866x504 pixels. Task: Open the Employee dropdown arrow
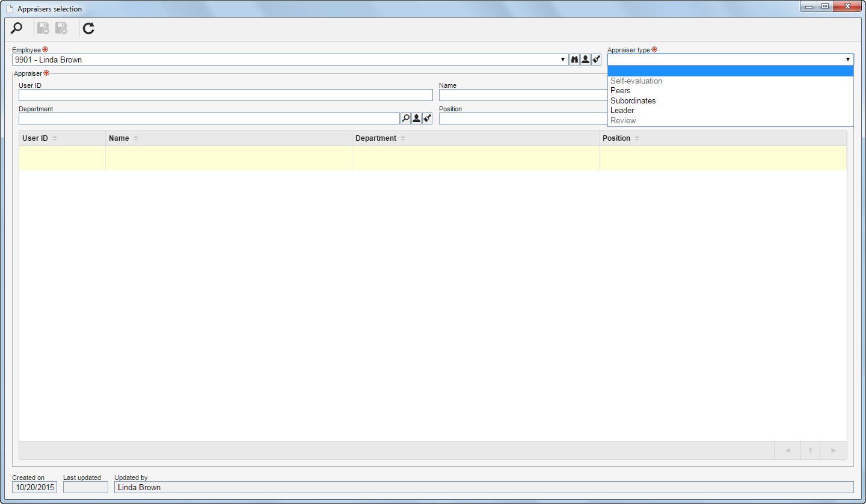click(x=563, y=60)
